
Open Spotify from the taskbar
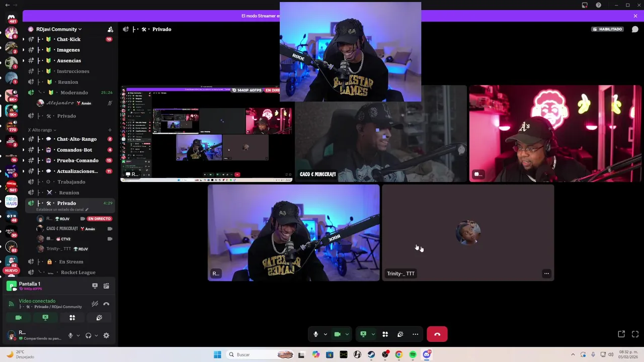(413, 354)
